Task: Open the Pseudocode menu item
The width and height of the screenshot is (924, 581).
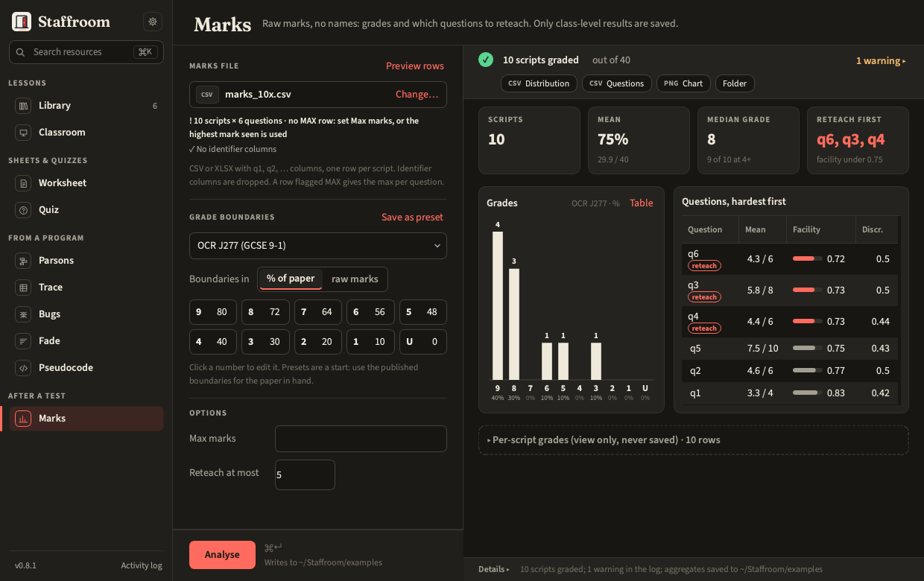Action: [x=86, y=368]
